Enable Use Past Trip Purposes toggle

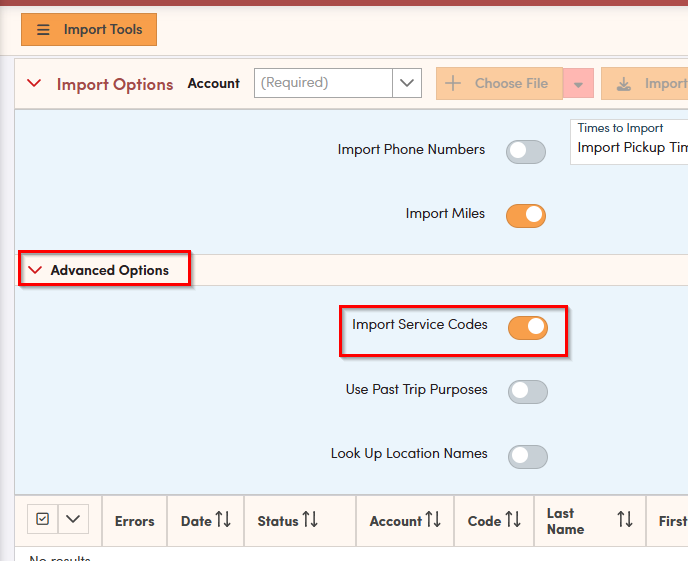[528, 392]
